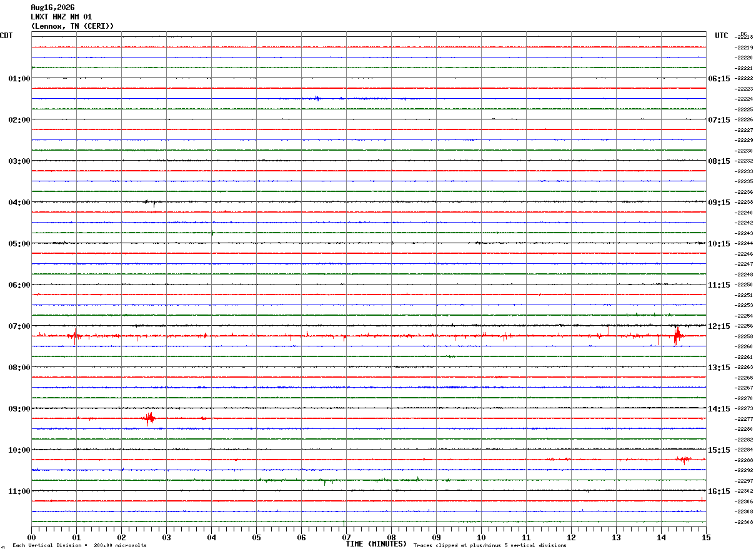Screen dimensions: 756x554
Task: Click the CDT timezone label
Action: [x=6, y=36]
